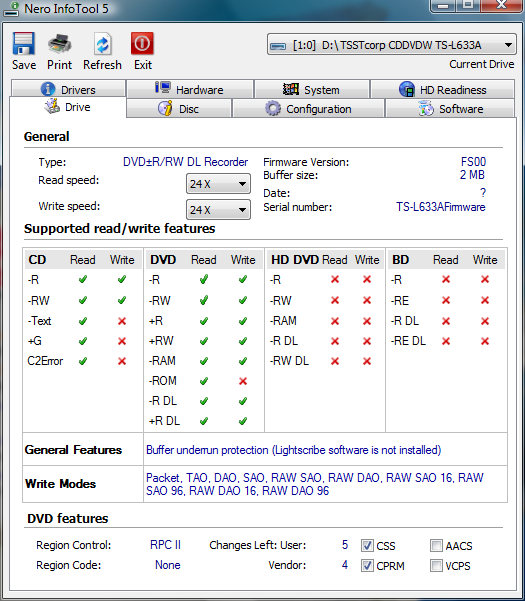Screen dimensions: 525x601
Task: Click the CD -Text Write red cross
Action: tap(122, 321)
